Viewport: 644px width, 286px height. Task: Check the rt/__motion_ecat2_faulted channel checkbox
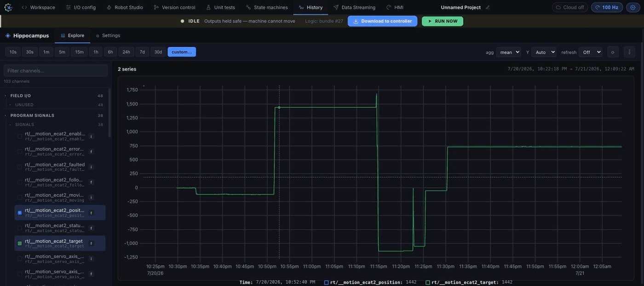click(x=19, y=167)
